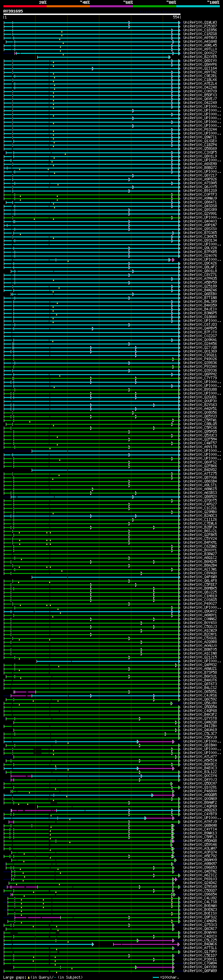Select the UniRef100_Q2I164 hit label

coord(200,68)
